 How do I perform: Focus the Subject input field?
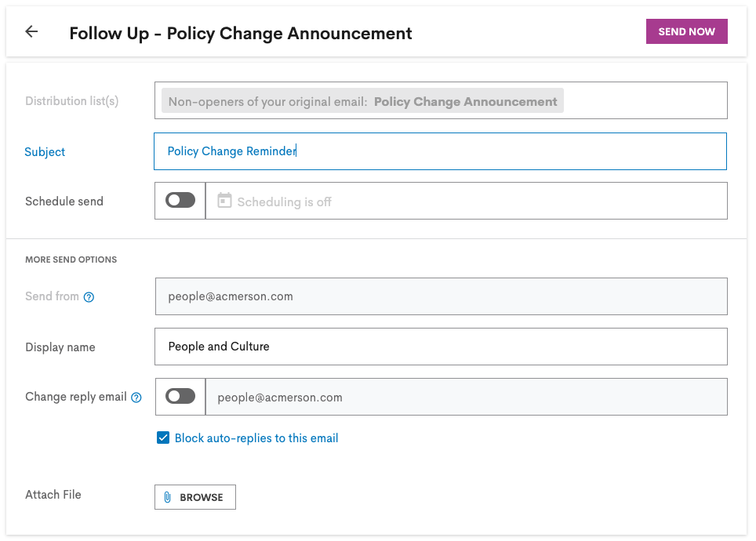click(x=440, y=151)
